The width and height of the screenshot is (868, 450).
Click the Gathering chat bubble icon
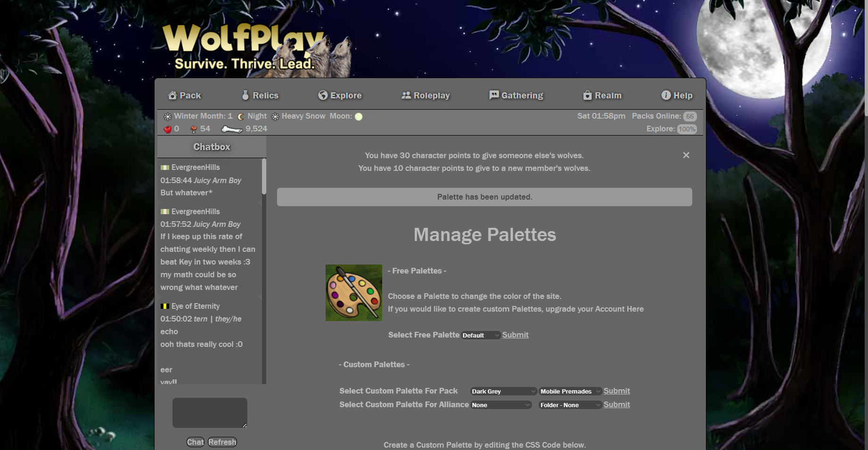(x=494, y=95)
